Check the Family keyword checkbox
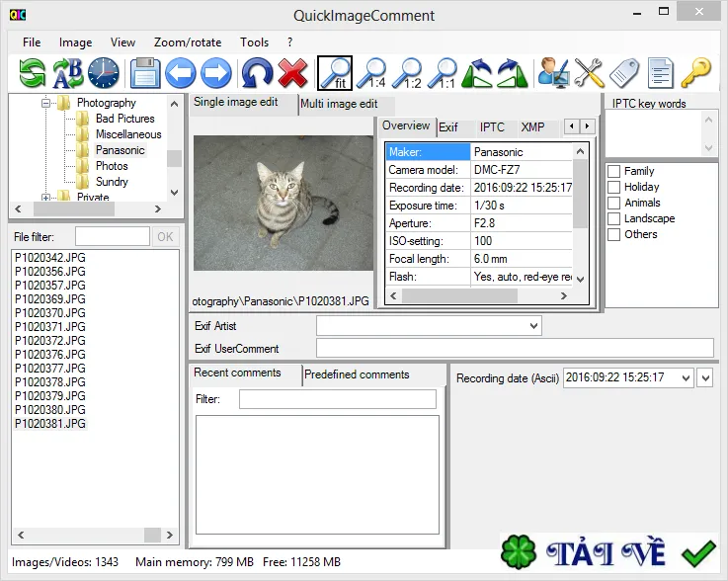The width and height of the screenshot is (728, 581). point(613,171)
